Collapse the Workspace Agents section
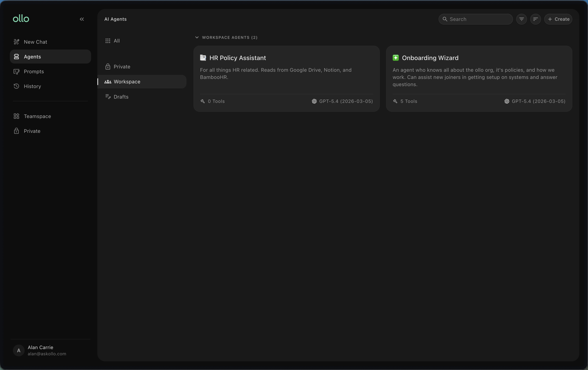 (x=197, y=38)
